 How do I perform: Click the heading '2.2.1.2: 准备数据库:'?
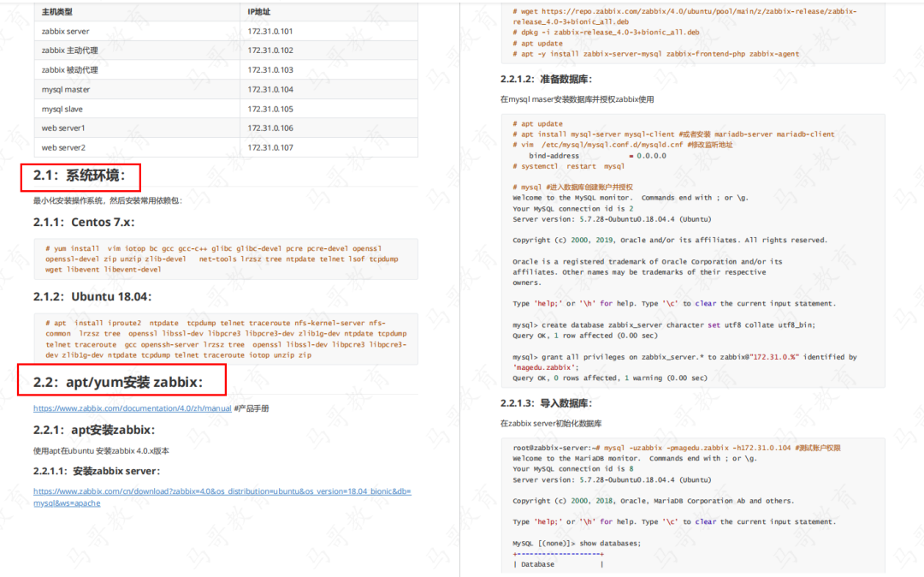546,79
